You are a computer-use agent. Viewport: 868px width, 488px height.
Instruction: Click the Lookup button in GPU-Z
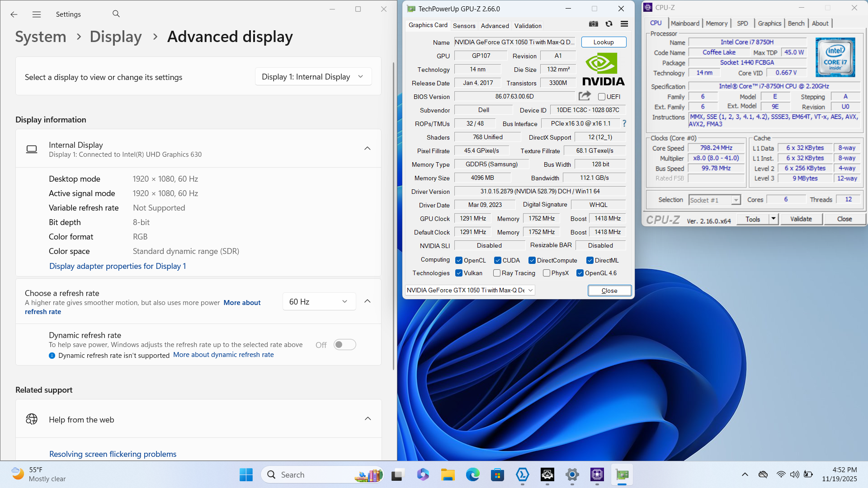[604, 42]
